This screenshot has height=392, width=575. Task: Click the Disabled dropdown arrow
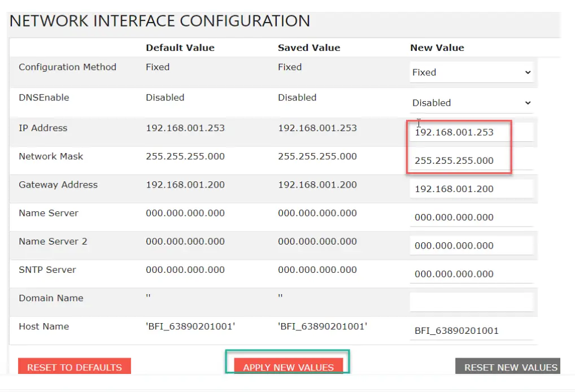coord(528,103)
